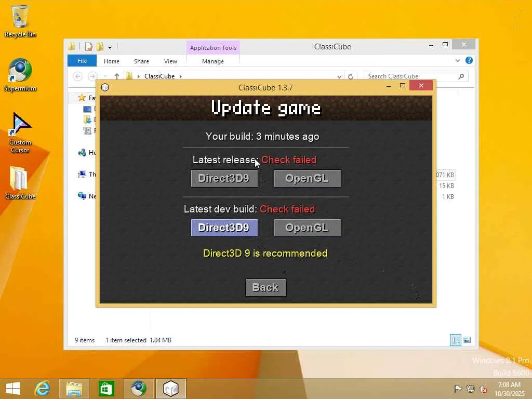Screen dimensions: 532x399
Task: Click the New folder quick access icon
Action: pos(100,46)
